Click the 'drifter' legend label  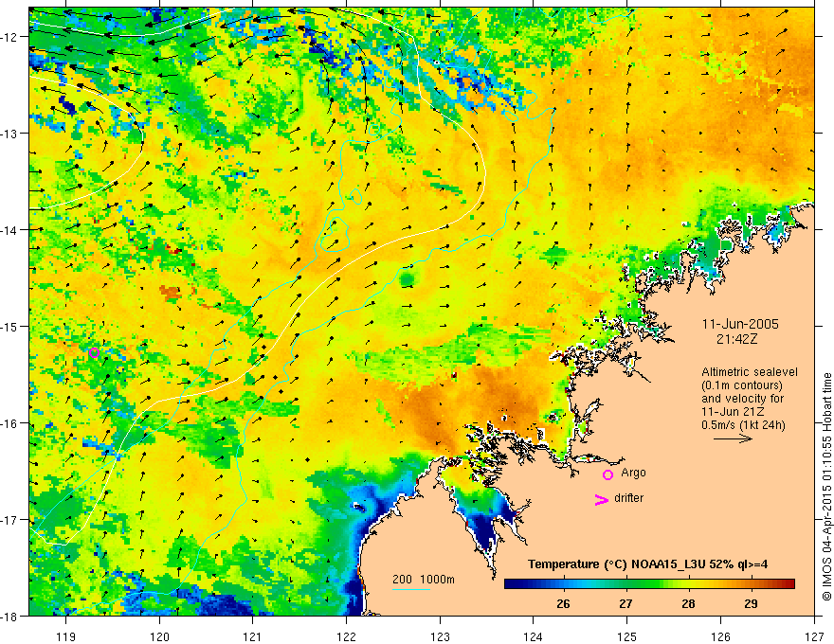click(628, 498)
